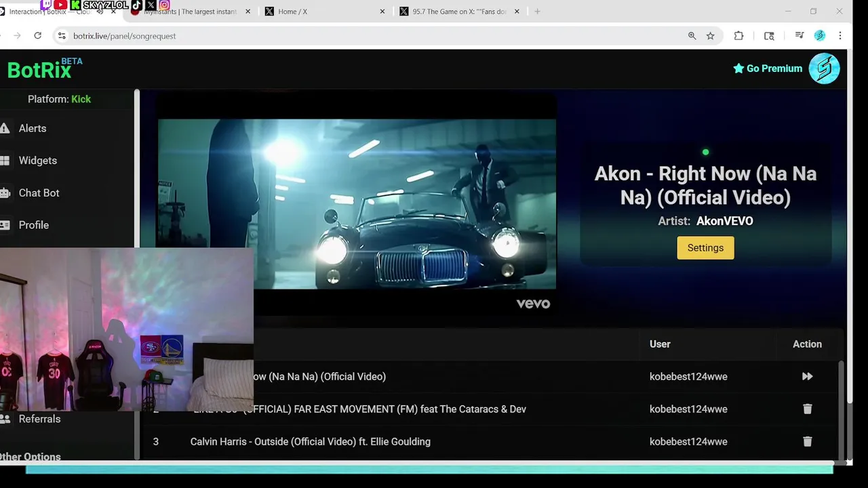868x488 pixels.
Task: Bookmark this page with the star icon
Action: (710, 36)
